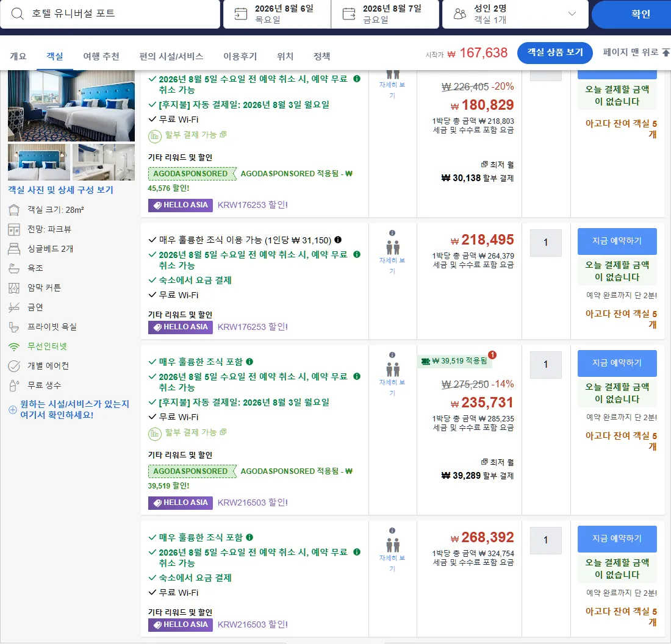Book the ₩218,495 rate with 지금 예약하기
This screenshot has width=671, height=644.
[617, 241]
